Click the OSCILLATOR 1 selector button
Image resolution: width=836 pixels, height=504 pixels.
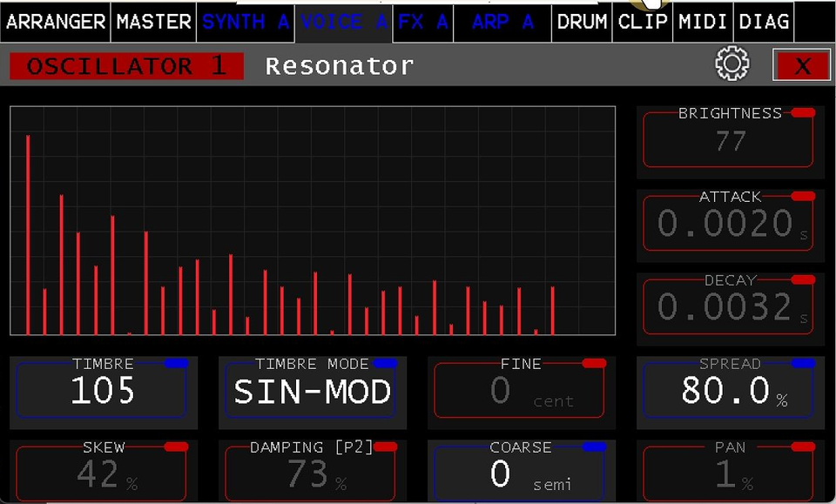tap(126, 66)
